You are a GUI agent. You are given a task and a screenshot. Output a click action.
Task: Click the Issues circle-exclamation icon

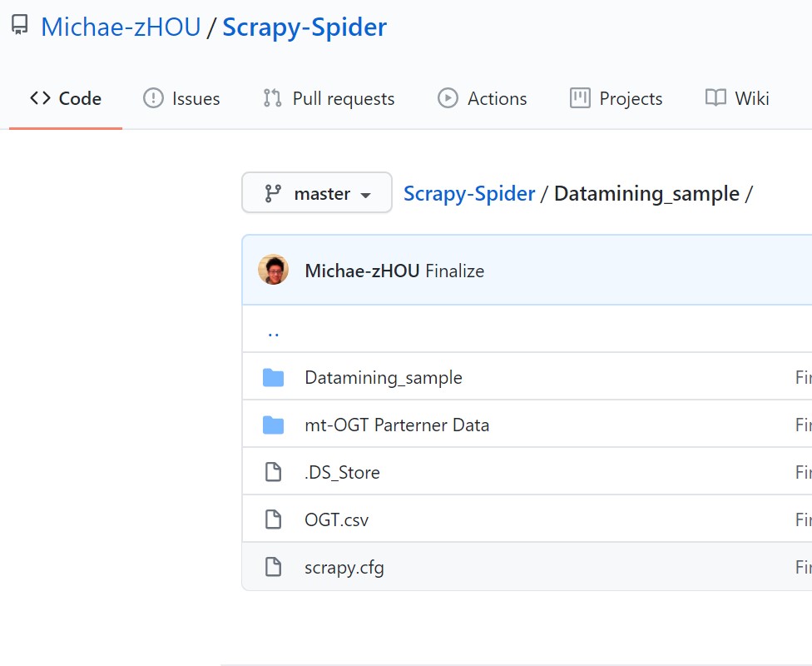[153, 98]
